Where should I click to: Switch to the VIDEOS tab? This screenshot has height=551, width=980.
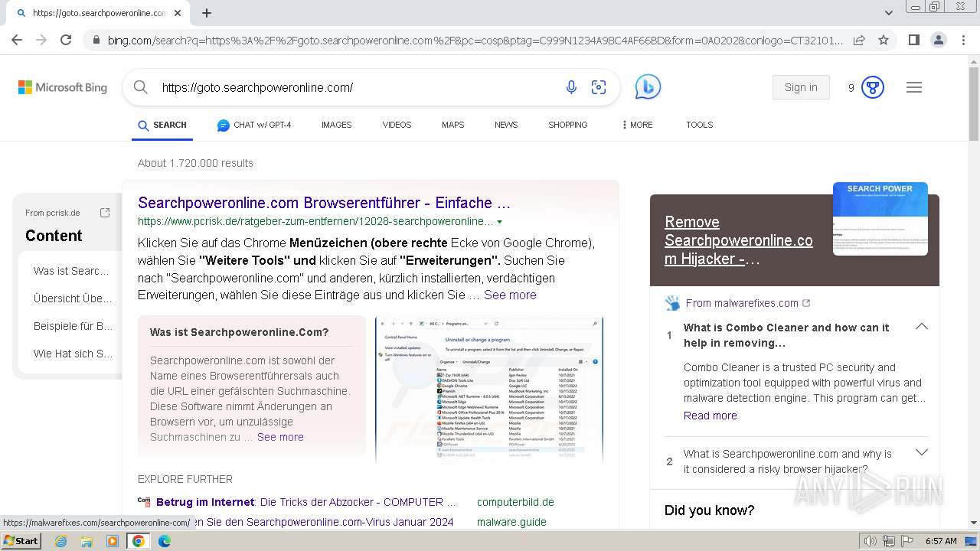[397, 125]
